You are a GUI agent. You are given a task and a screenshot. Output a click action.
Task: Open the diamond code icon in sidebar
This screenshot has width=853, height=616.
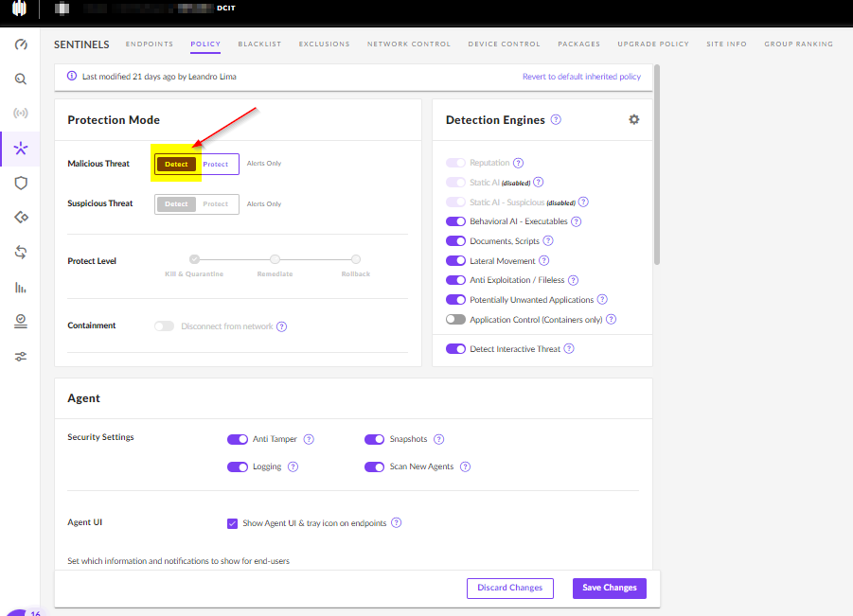pyautogui.click(x=21, y=218)
